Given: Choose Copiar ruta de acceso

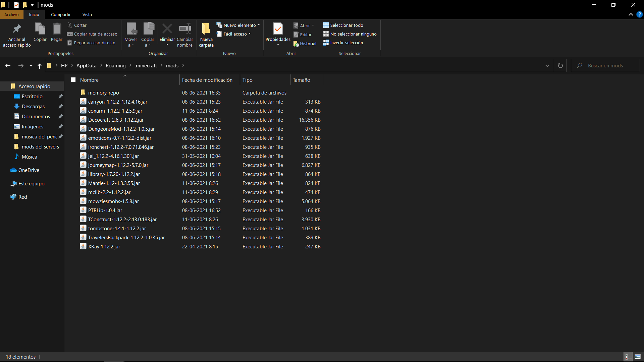Looking at the screenshot, I should coord(92,34).
